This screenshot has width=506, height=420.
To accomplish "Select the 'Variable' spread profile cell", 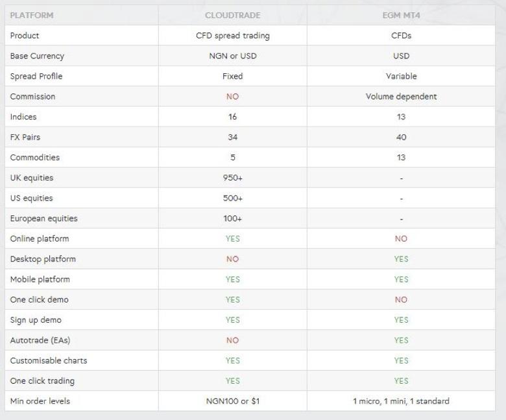I will [x=401, y=77].
